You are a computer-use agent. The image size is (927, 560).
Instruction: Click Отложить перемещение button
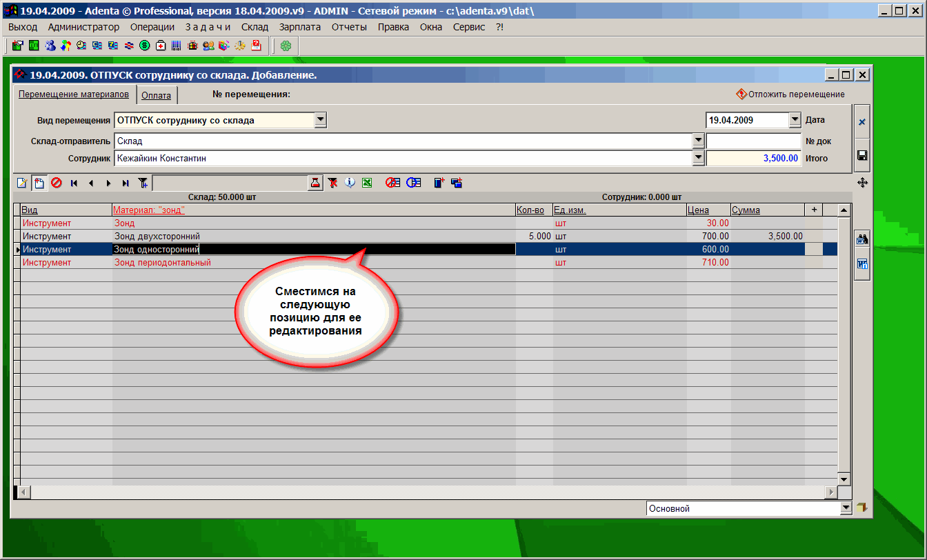[790, 94]
